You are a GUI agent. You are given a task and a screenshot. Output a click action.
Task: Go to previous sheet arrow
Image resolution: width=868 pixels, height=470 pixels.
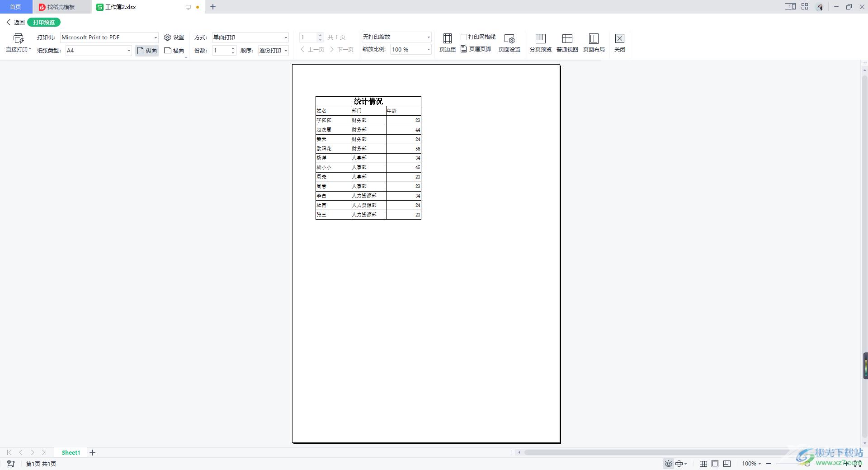(x=21, y=452)
